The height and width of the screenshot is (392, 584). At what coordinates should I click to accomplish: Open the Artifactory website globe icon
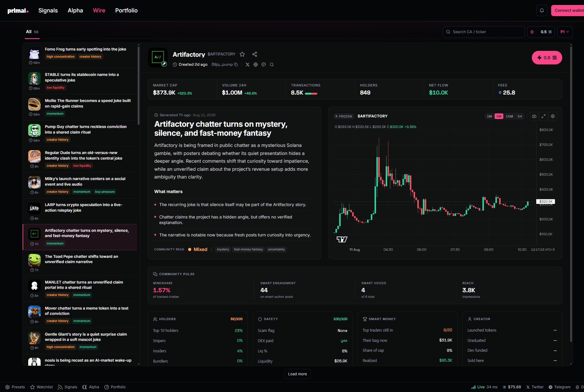click(255, 64)
